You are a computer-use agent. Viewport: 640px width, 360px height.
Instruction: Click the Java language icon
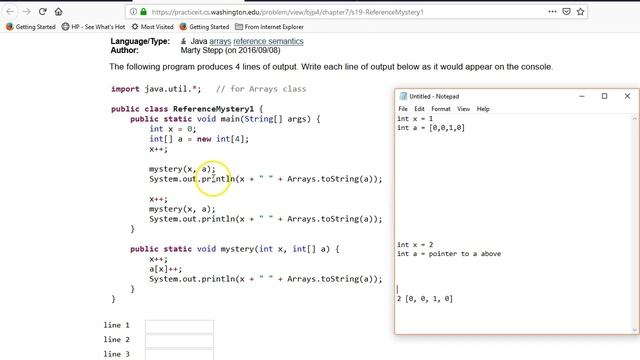click(x=184, y=41)
